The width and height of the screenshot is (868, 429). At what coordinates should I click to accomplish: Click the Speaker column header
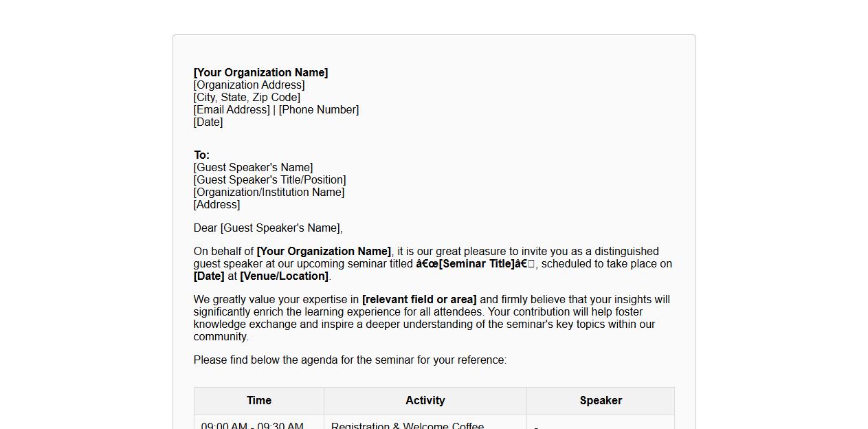click(601, 401)
